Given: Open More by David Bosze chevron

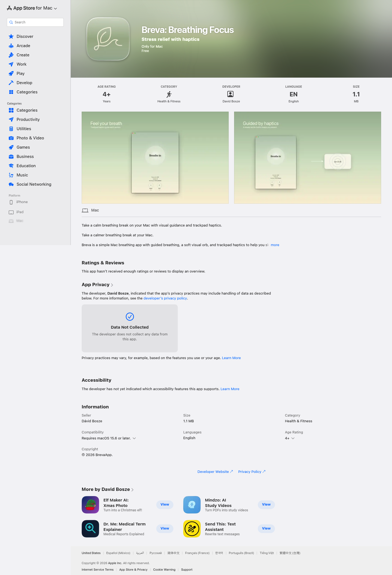Looking at the screenshot, I should pos(132,490).
